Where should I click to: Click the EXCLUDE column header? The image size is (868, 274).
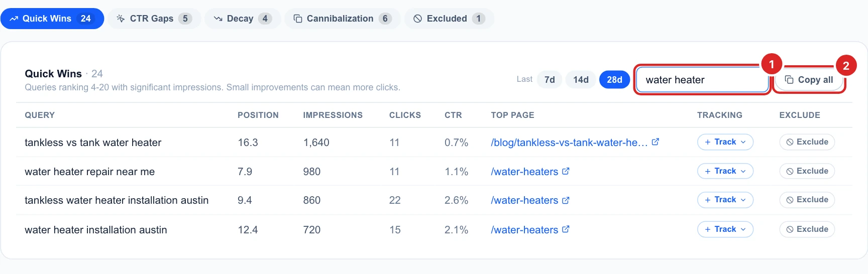[800, 115]
